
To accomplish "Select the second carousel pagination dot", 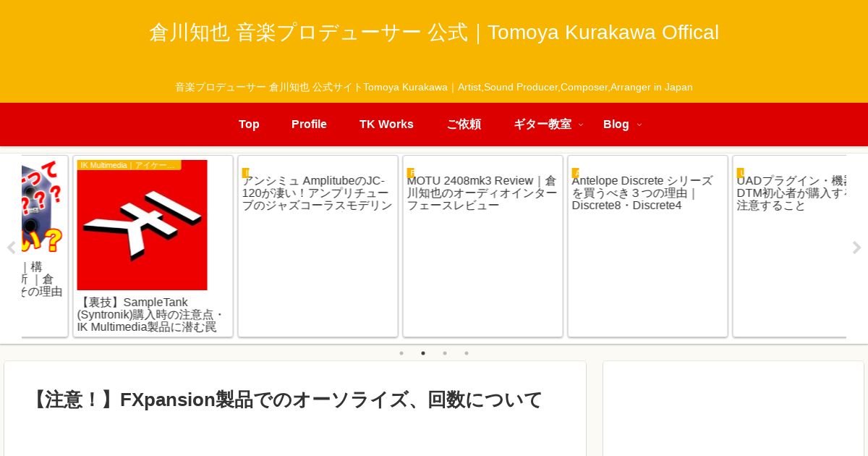I will 423,353.
